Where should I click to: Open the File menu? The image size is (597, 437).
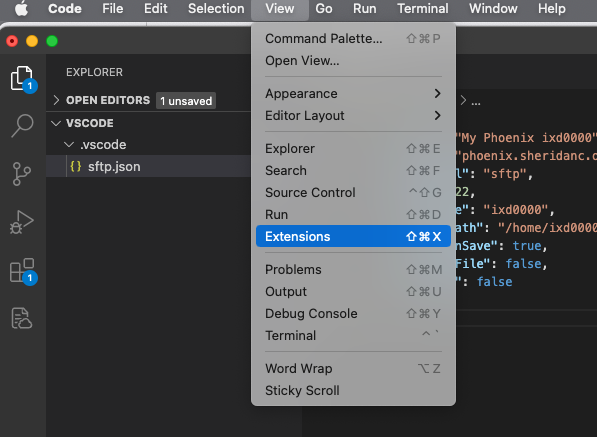[112, 8]
